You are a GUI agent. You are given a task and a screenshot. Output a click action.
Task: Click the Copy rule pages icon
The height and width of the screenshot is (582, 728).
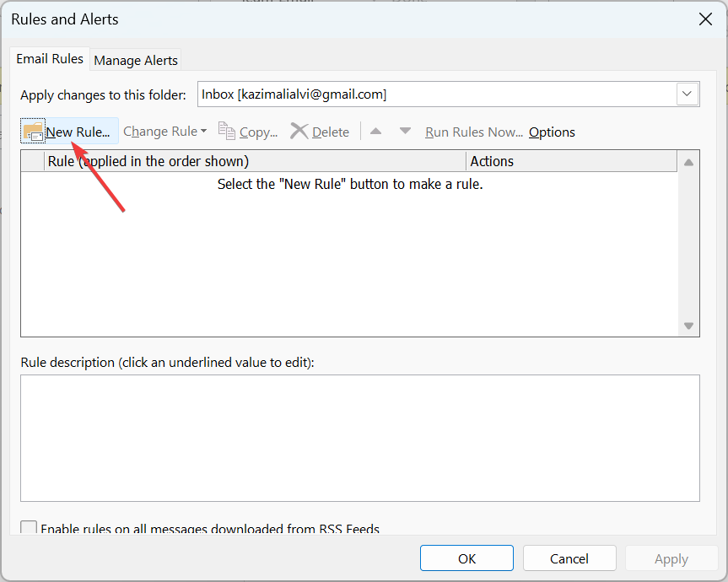click(227, 131)
